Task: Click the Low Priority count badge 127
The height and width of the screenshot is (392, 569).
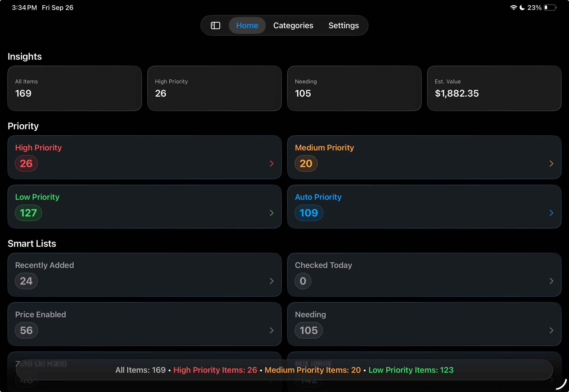Action: 28,213
